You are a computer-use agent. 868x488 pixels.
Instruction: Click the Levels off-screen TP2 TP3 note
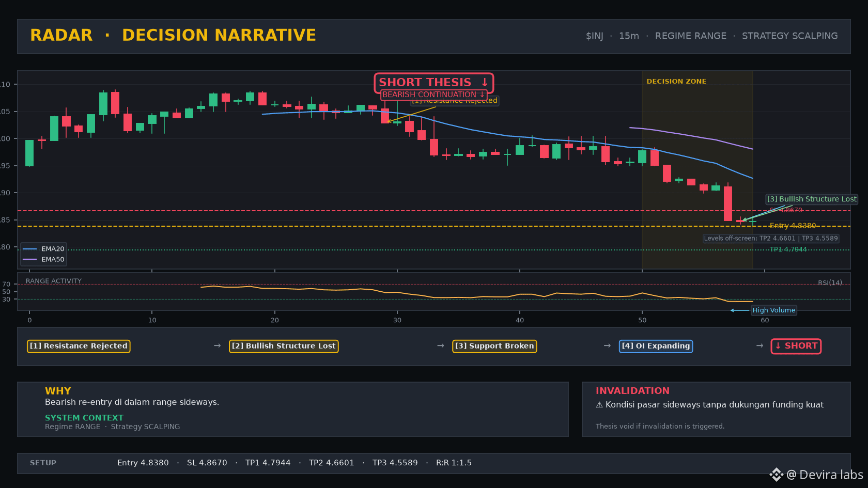[771, 238]
